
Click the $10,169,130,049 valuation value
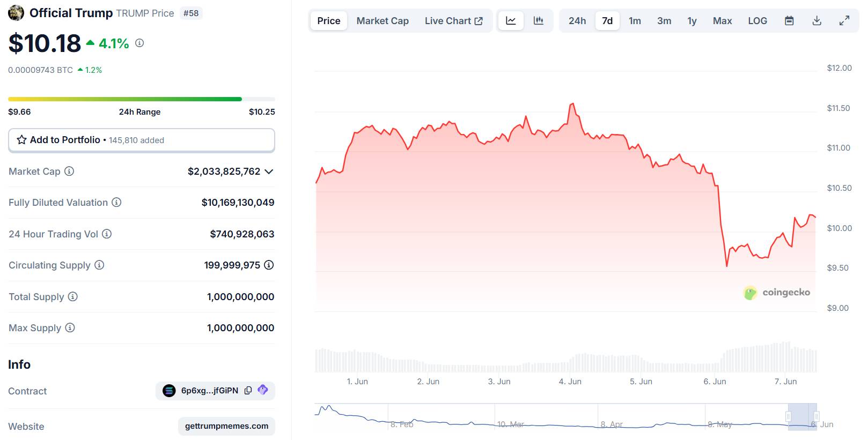pos(238,203)
